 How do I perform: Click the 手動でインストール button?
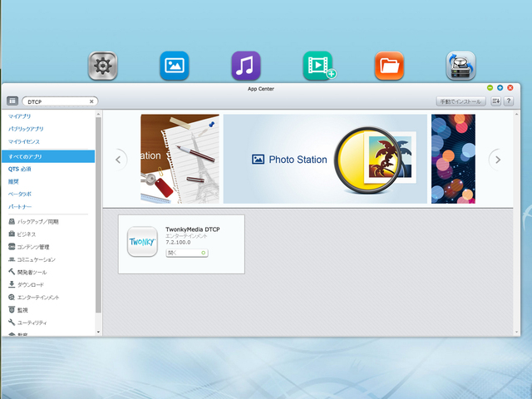461,101
